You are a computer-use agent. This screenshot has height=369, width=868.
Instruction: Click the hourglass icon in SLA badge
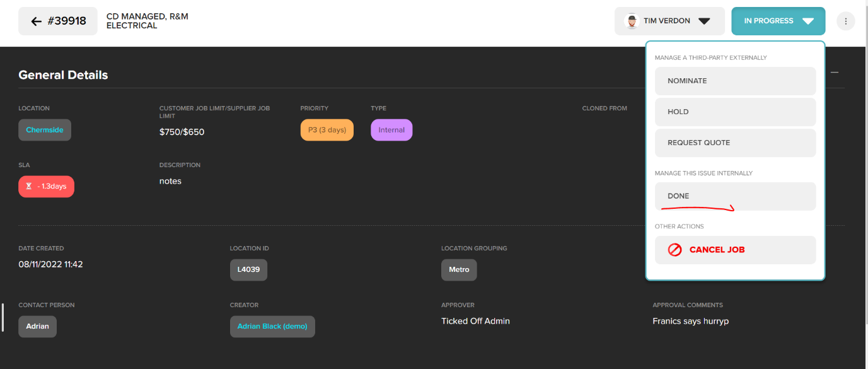coord(29,187)
